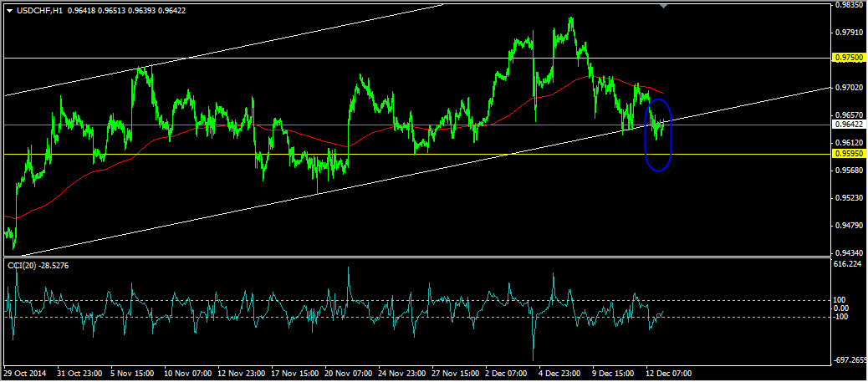Click the 0.96120 price axis label
868x382 pixels.
(x=850, y=143)
